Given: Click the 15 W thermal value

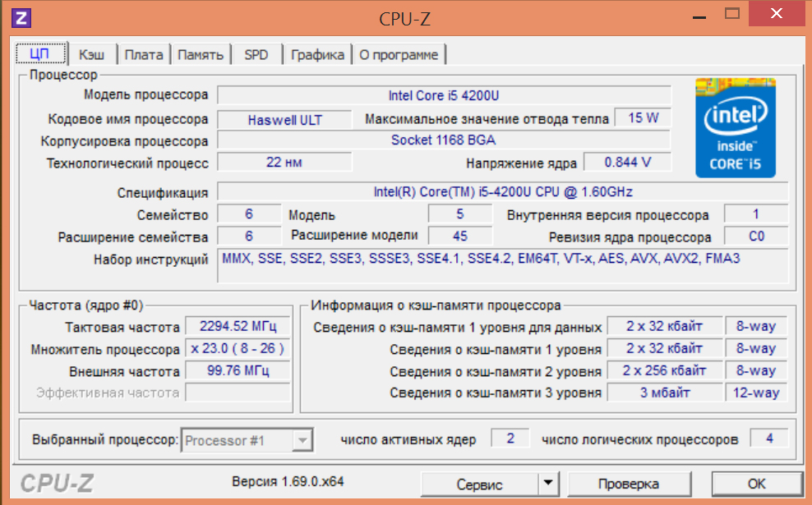Looking at the screenshot, I should point(643,118).
